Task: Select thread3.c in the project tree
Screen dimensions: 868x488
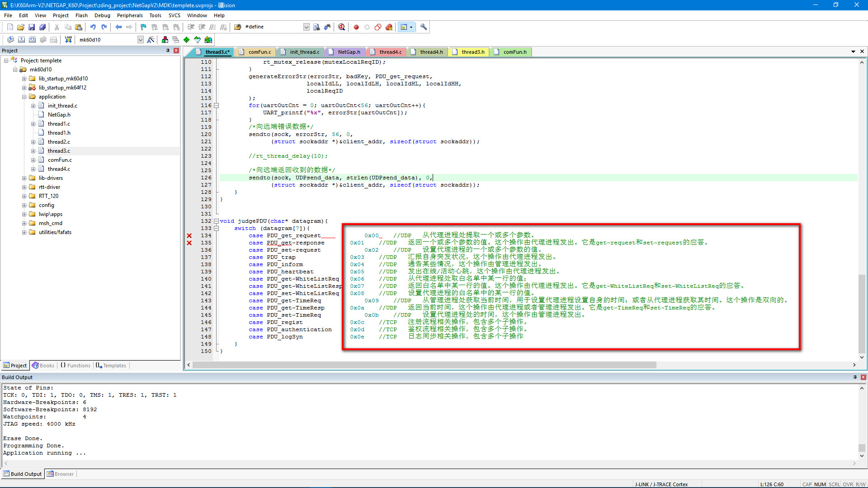Action: (59, 151)
